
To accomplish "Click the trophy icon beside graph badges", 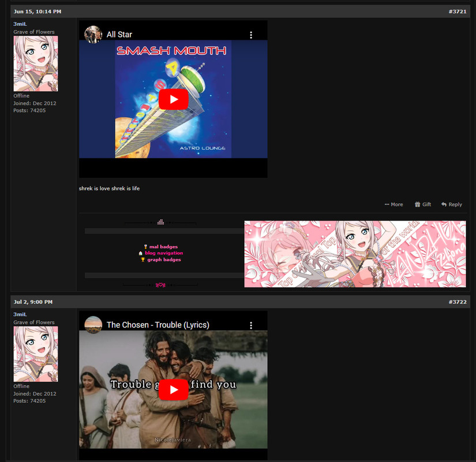I will 143,259.
